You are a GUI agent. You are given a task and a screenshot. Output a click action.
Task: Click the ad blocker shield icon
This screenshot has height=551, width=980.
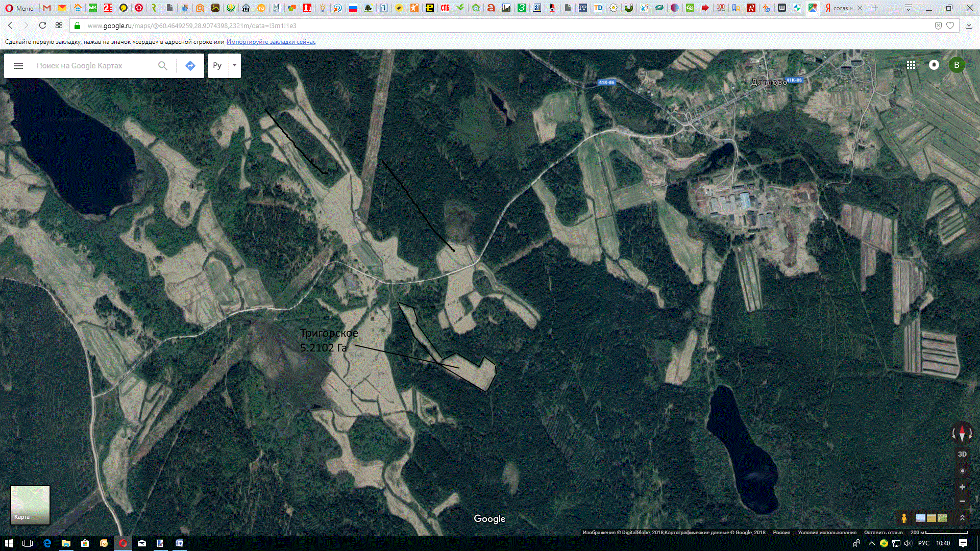tap(938, 26)
